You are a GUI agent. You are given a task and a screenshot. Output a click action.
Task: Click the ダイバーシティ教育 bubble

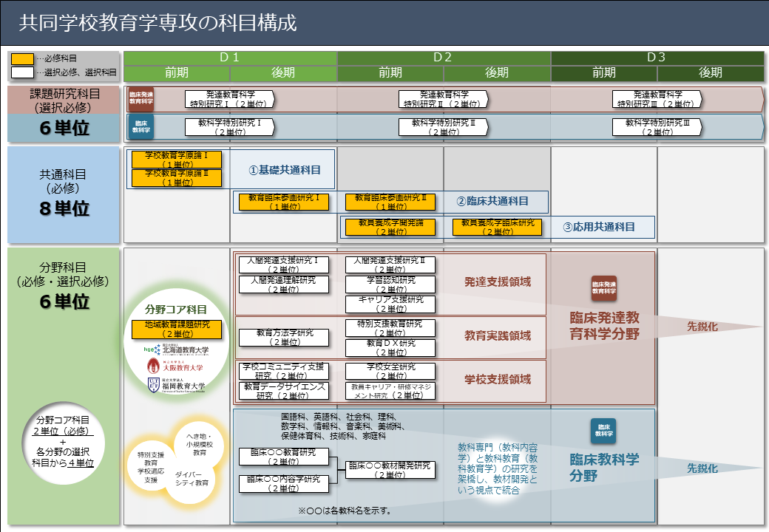(192, 479)
